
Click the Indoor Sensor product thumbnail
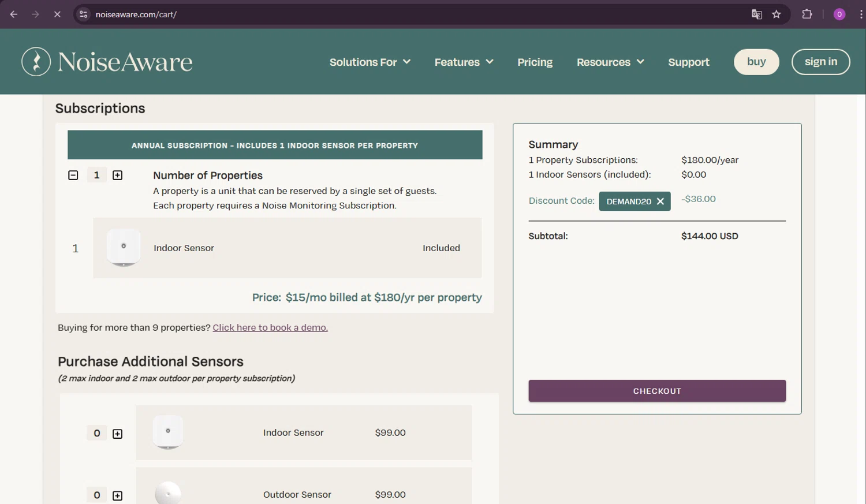(x=124, y=248)
